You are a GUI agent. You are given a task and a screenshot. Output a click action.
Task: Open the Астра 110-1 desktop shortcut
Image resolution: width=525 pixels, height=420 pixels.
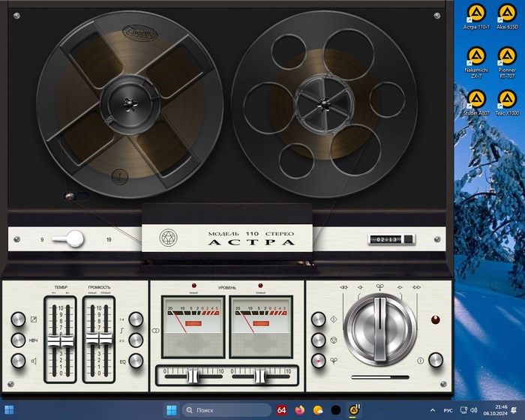476,16
